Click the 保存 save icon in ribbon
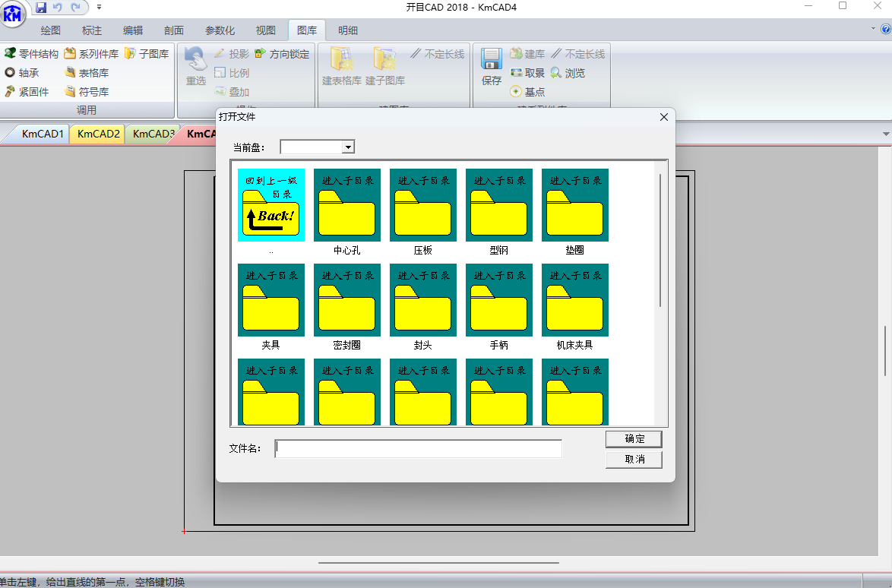892x588 pixels. click(x=492, y=67)
